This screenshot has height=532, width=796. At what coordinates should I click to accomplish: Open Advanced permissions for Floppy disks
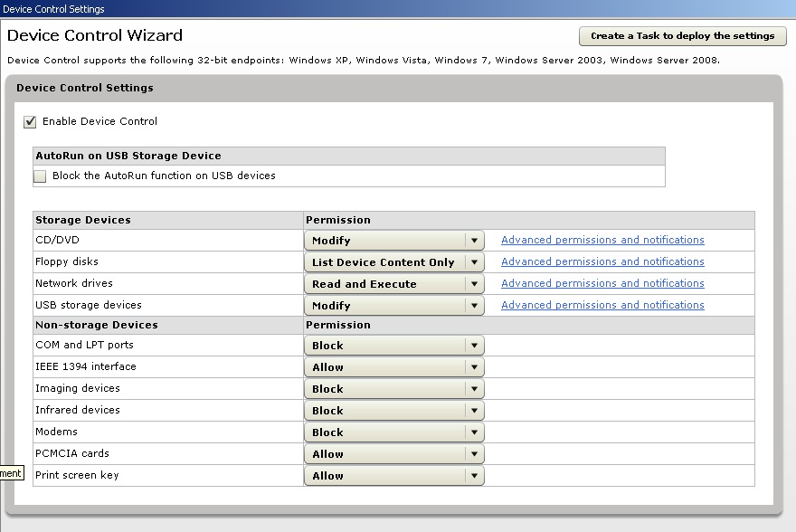coord(602,261)
